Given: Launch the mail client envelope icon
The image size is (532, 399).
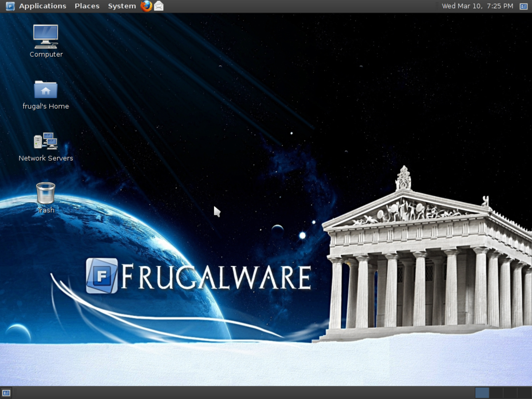Looking at the screenshot, I should point(159,6).
